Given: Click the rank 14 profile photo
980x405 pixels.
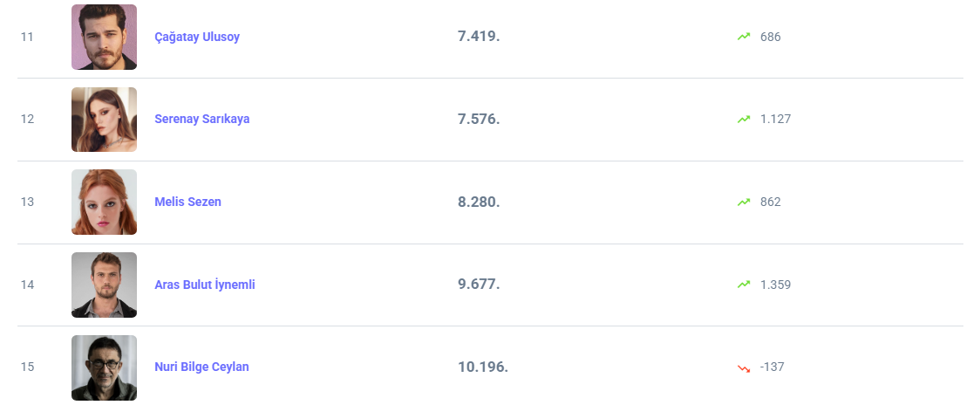Looking at the screenshot, I should [x=104, y=285].
